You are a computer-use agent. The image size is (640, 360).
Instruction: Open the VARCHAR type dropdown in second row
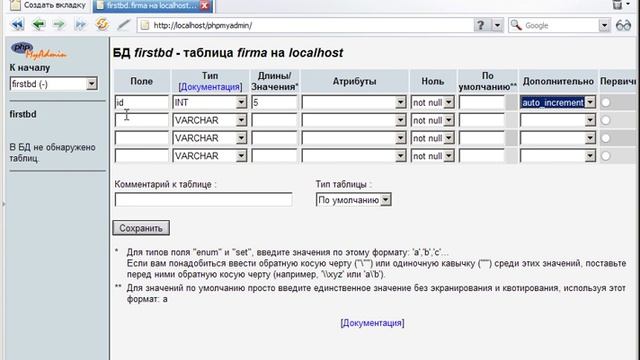[209, 120]
